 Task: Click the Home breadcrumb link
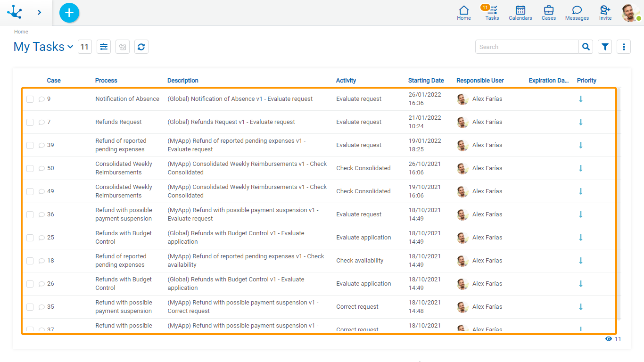click(x=21, y=32)
